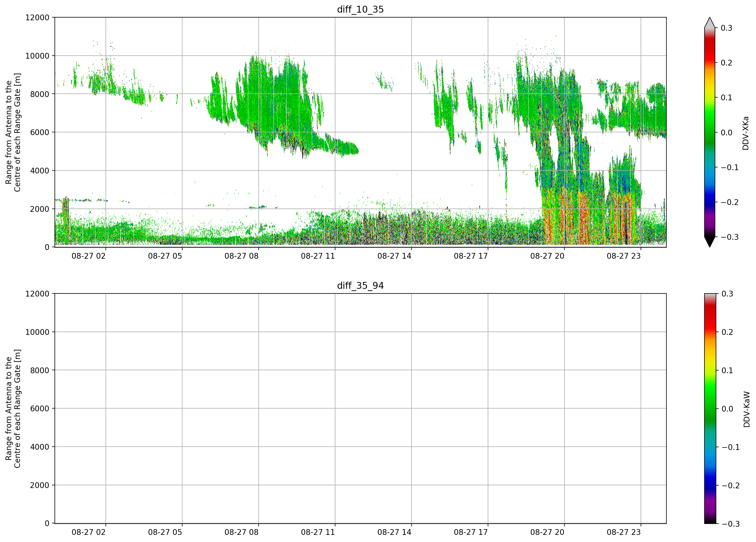The height and width of the screenshot is (542, 756).
Task: Click "08-27 02" tick under diff_10_35 plot
Action: click(x=89, y=256)
